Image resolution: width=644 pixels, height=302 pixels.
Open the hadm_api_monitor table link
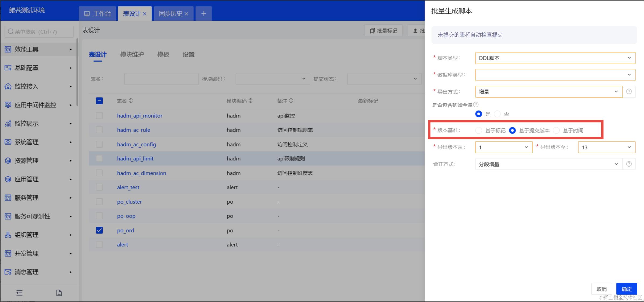coord(139,116)
